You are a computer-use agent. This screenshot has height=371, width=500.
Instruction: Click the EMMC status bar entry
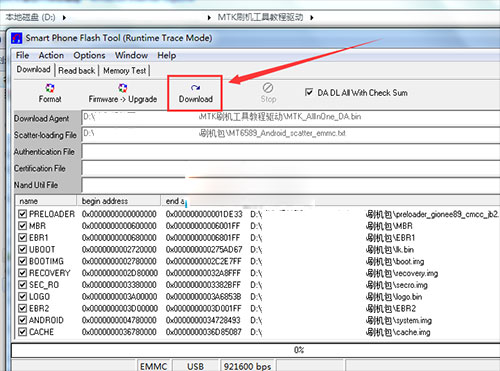(154, 366)
